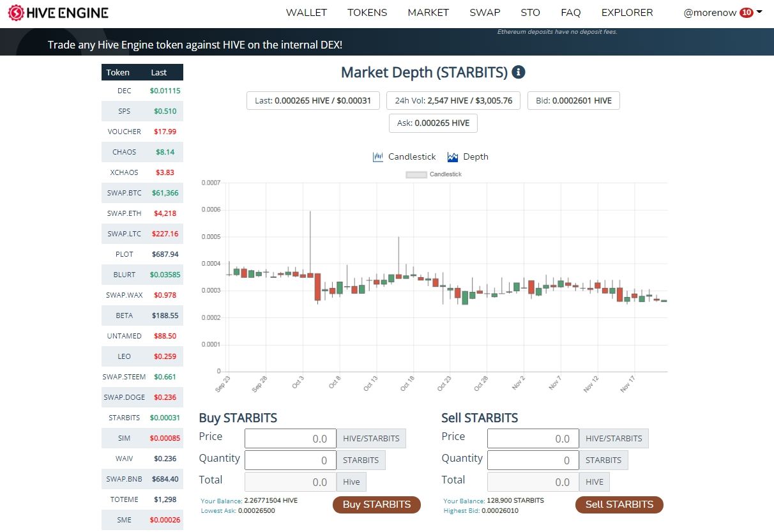Open the notification badge showing 10
Screen dimensions: 774x532
tap(747, 13)
